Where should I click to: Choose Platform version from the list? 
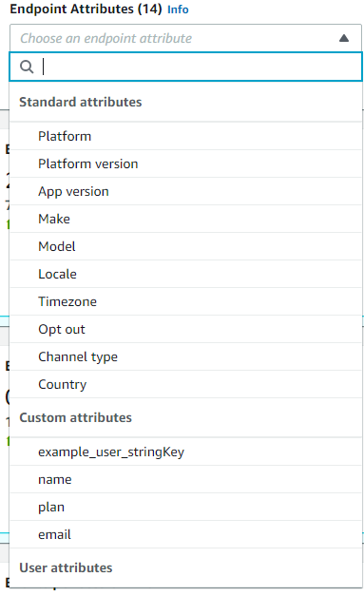tap(185, 163)
